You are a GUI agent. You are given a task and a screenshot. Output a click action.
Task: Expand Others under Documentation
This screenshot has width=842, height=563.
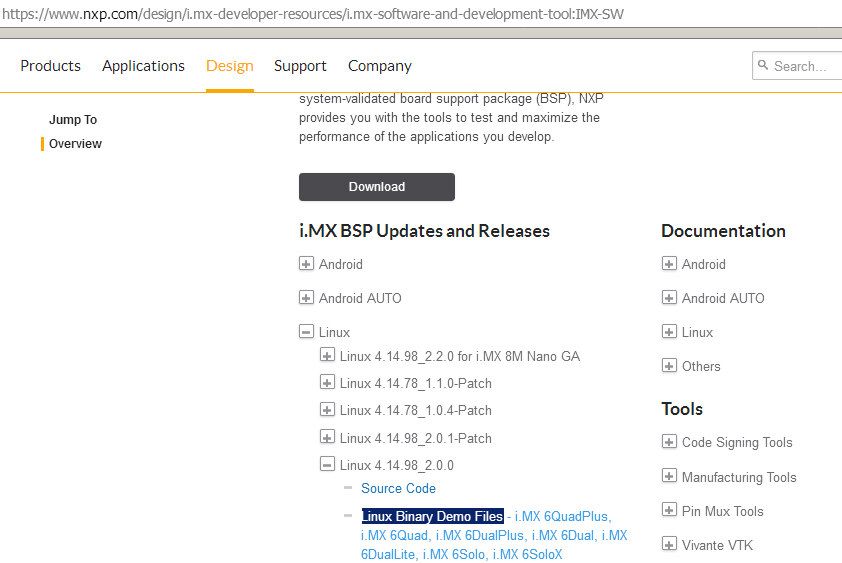tap(669, 366)
